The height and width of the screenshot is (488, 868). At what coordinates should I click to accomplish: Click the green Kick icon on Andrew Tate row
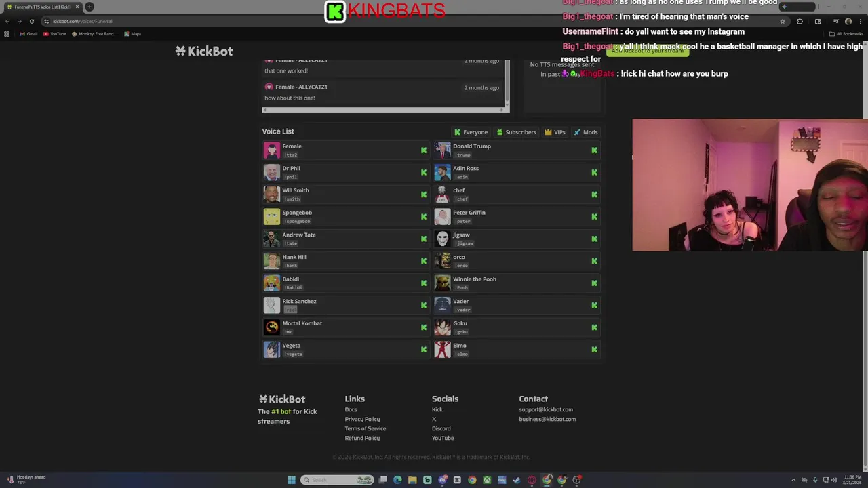click(424, 239)
